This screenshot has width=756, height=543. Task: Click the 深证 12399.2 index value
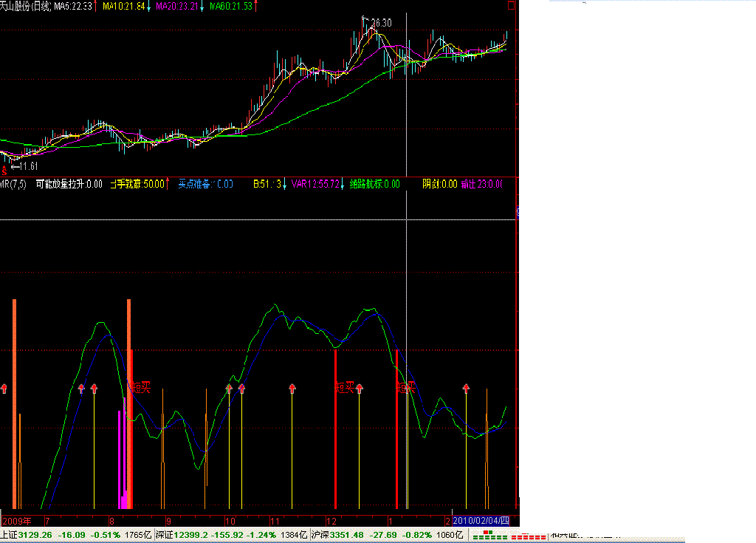pos(182,535)
